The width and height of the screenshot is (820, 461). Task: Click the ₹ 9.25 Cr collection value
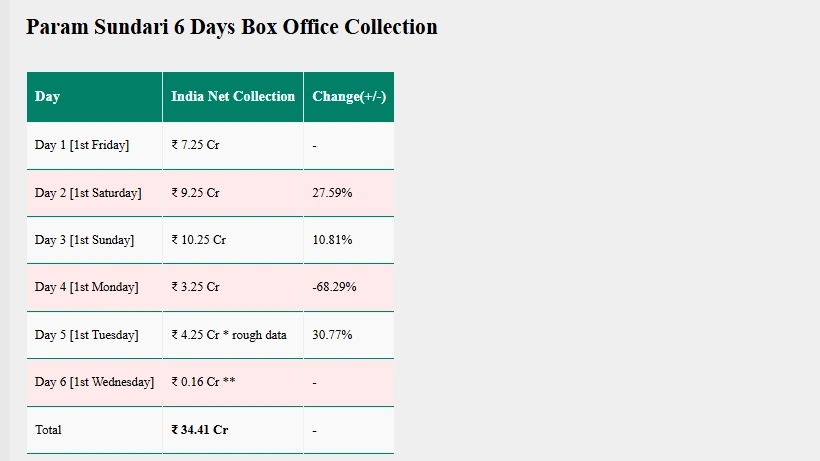point(196,193)
